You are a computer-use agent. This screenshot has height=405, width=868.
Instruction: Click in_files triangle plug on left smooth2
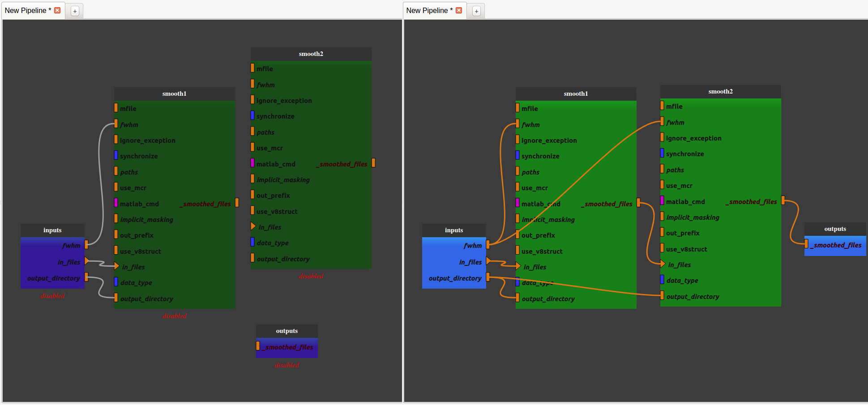[253, 226]
